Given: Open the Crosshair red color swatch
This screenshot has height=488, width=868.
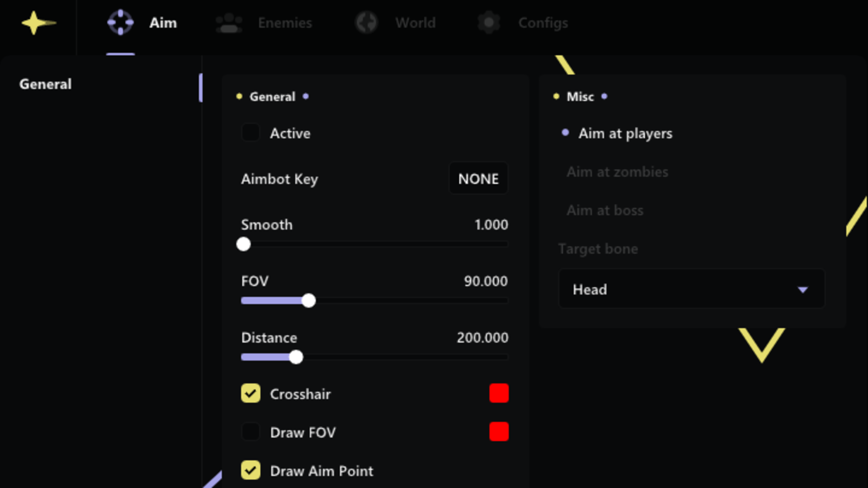Looking at the screenshot, I should click(x=499, y=394).
